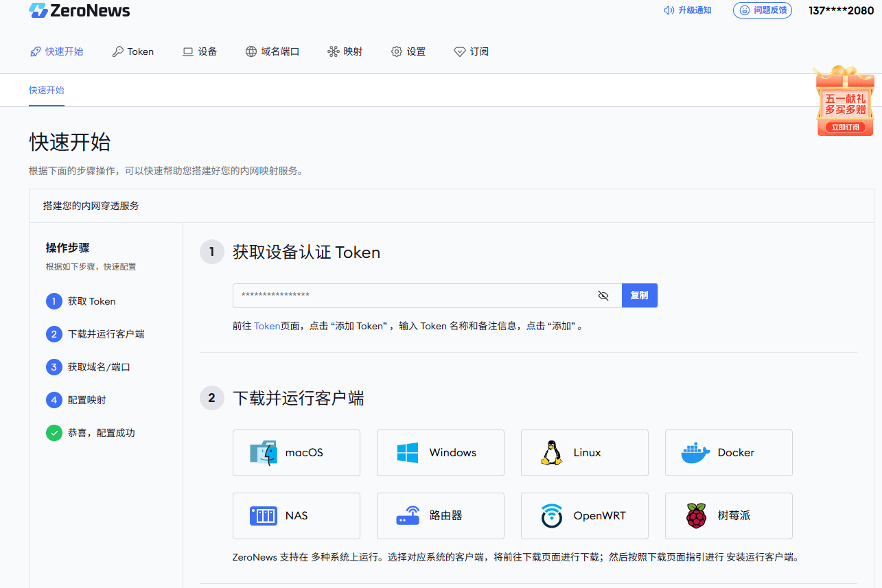Click 立即订阅 on the promotion gift

point(845,127)
